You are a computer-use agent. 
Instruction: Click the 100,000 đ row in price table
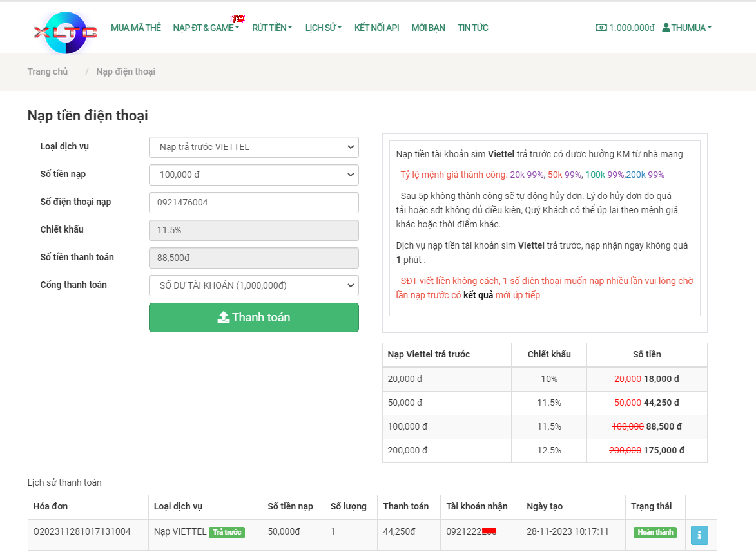[545, 427]
